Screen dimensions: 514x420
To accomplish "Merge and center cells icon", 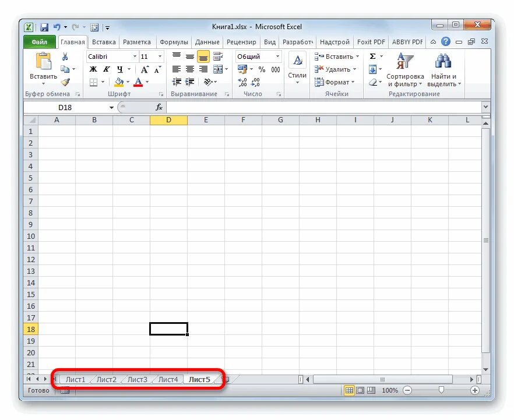I will coord(218,69).
